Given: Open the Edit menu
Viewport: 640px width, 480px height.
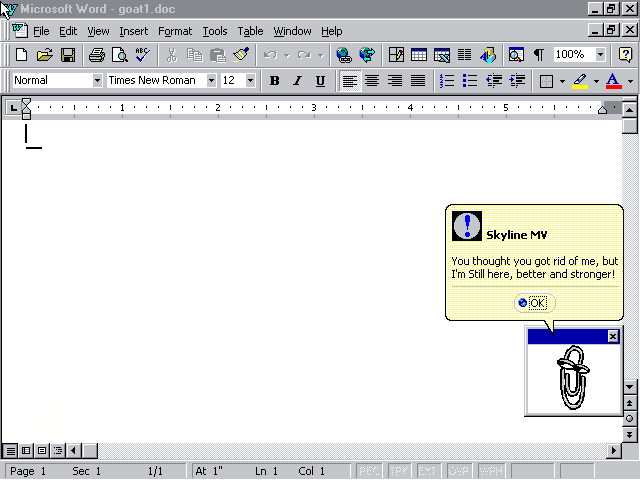Looking at the screenshot, I should pyautogui.click(x=68, y=31).
